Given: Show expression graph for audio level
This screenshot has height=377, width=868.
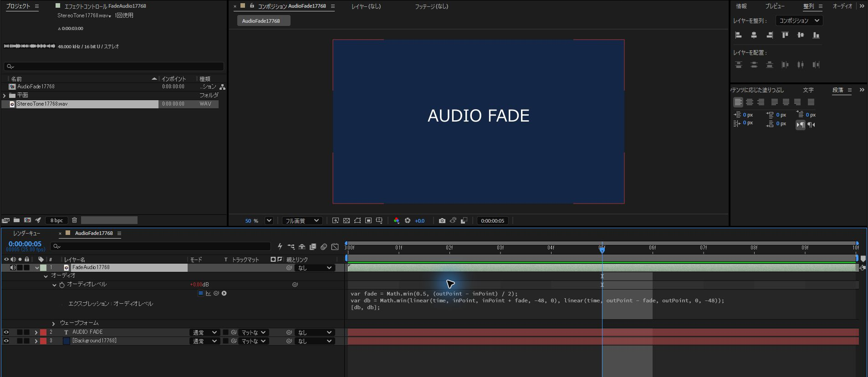Looking at the screenshot, I should pos(209,293).
